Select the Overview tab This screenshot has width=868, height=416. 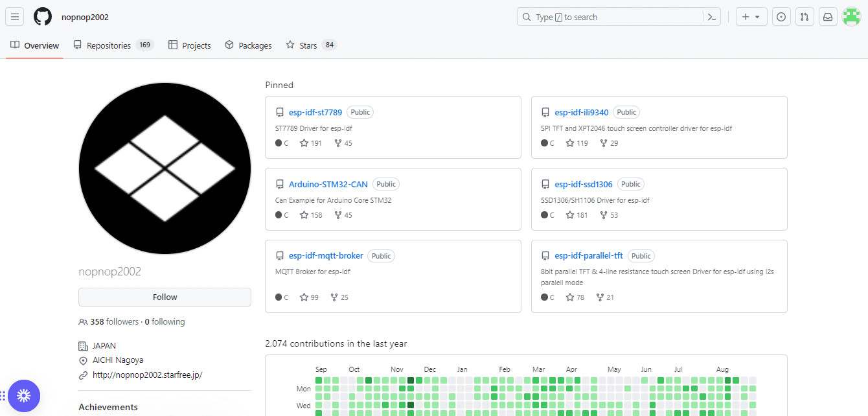(35, 45)
